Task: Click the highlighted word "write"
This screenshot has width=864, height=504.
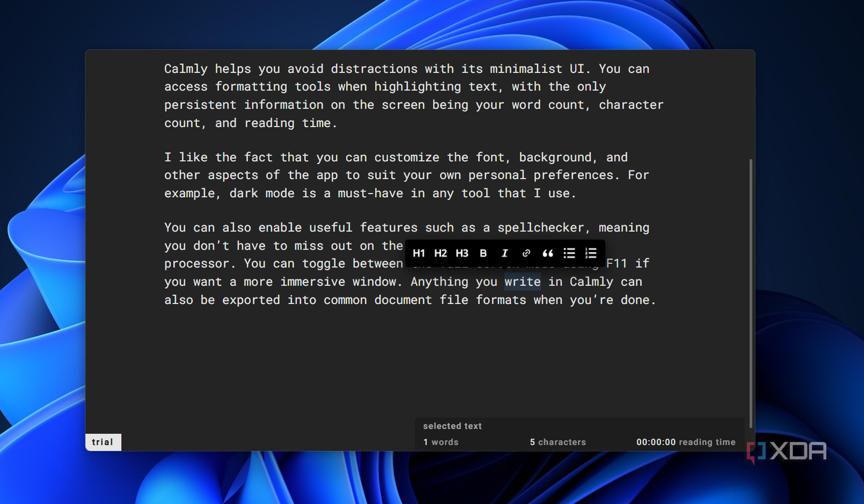Action: [523, 281]
